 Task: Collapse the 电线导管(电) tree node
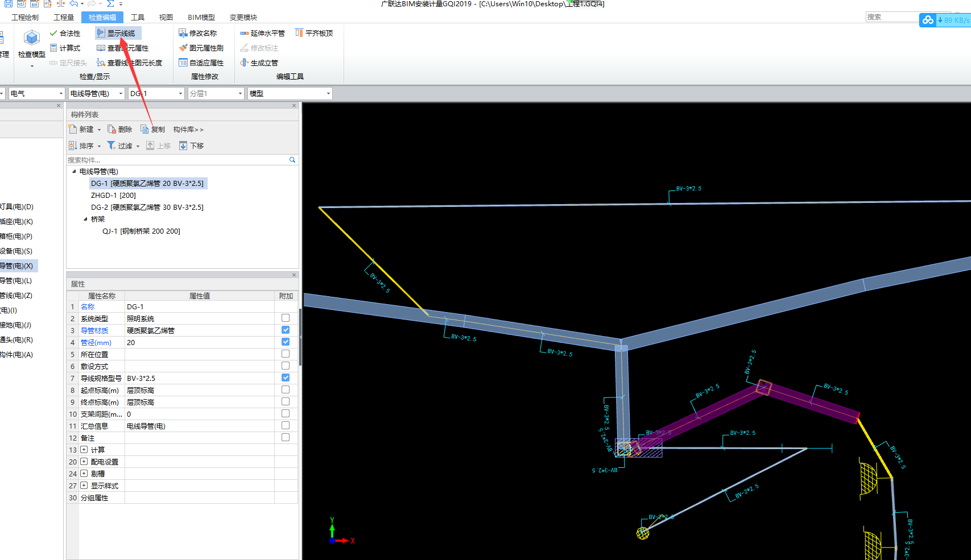click(x=74, y=171)
